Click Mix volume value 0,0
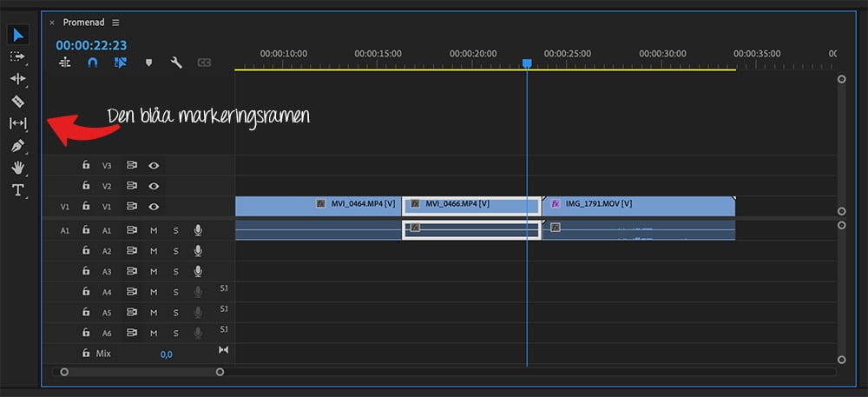This screenshot has width=868, height=397. click(166, 354)
